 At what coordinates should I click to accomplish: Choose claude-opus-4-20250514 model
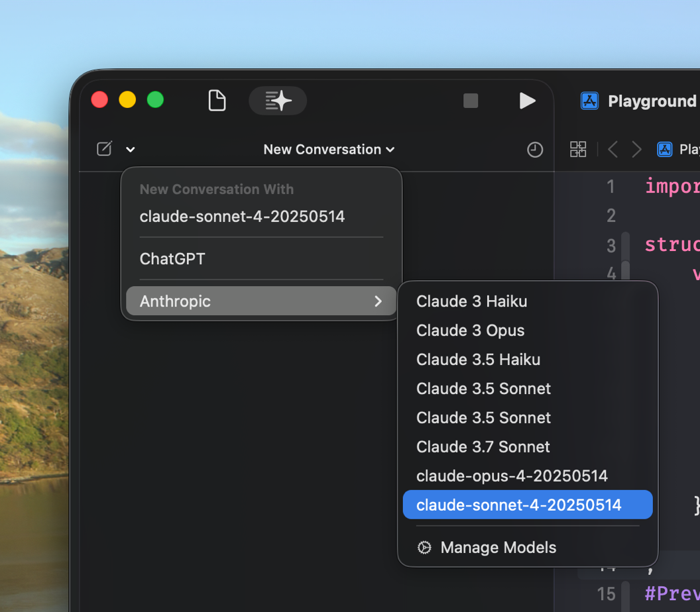(528, 476)
